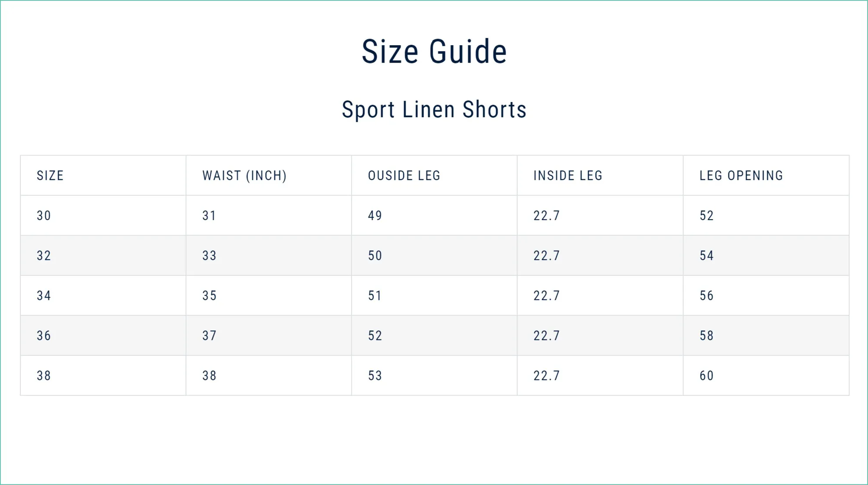Viewport: 868px width, 485px height.
Task: Click size 34 row label
Action: click(x=44, y=296)
